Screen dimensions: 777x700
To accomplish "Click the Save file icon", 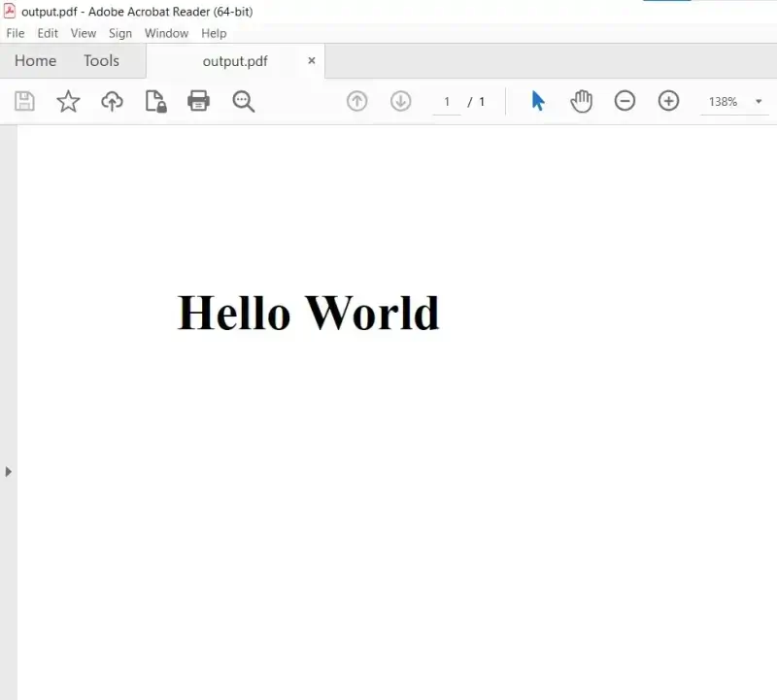I will tap(24, 102).
